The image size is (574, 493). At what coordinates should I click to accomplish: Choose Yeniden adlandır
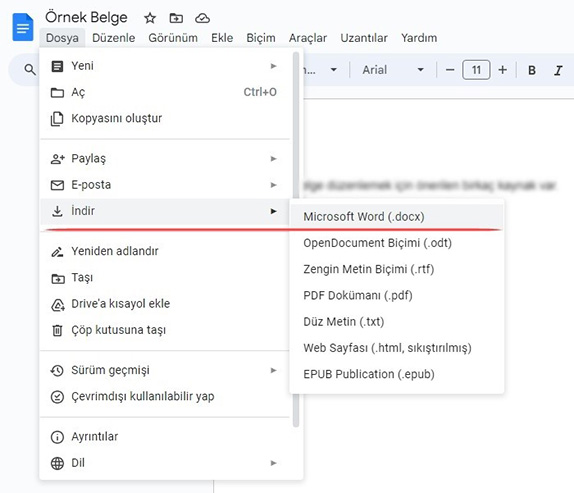click(165, 251)
